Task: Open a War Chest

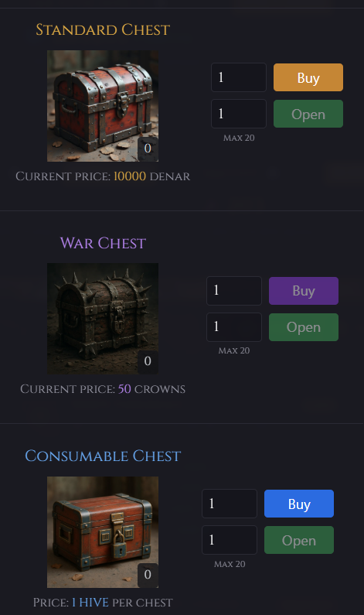Action: pos(304,327)
